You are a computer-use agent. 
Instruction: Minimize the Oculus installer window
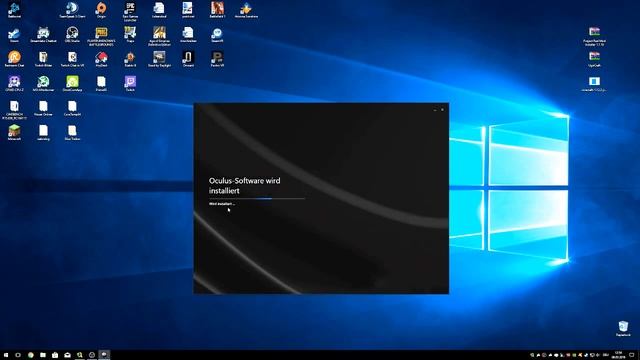(435, 109)
